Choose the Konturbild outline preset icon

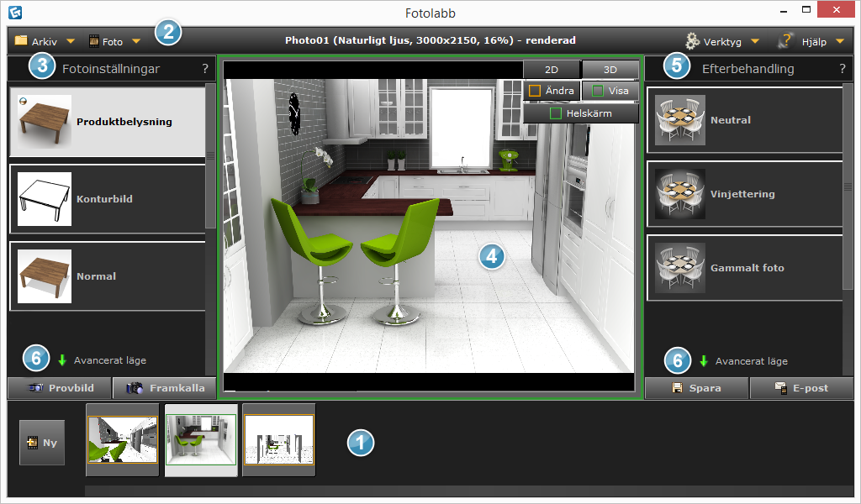(x=44, y=199)
